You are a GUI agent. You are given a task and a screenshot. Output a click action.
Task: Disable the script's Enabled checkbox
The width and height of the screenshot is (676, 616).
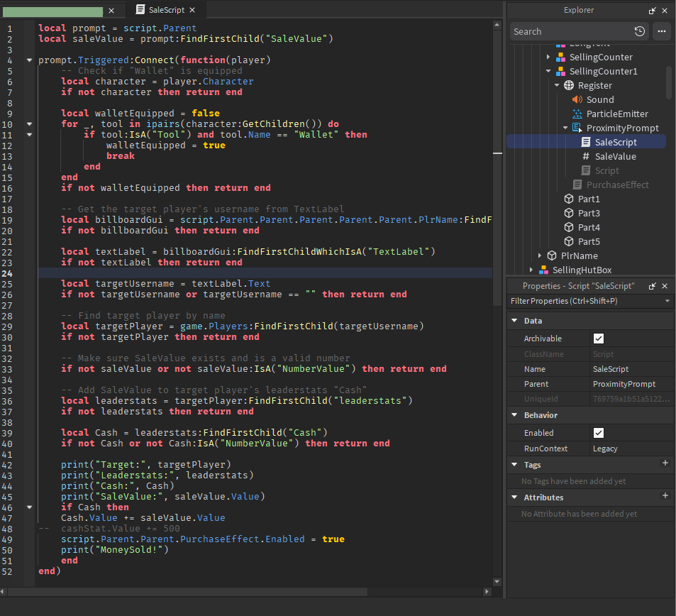(599, 433)
